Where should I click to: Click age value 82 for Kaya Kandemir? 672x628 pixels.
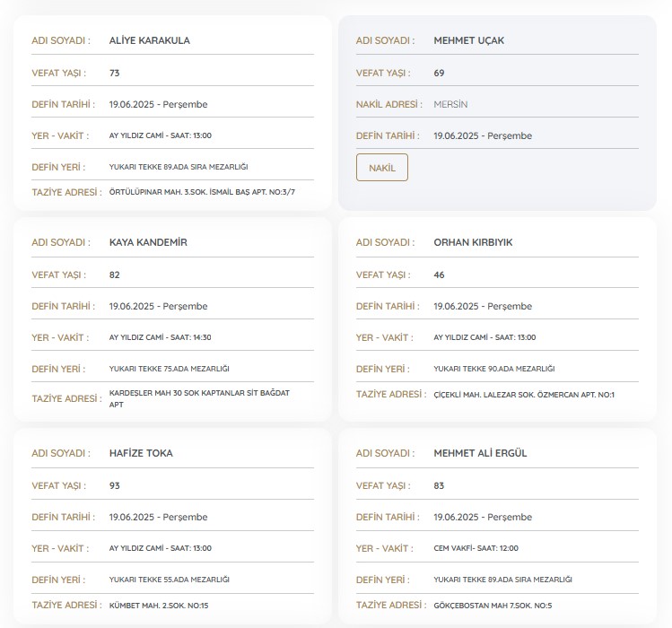[115, 275]
